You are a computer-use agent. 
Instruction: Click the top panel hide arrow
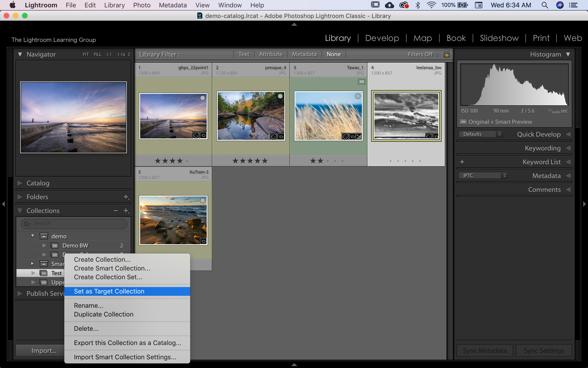pyautogui.click(x=294, y=24)
